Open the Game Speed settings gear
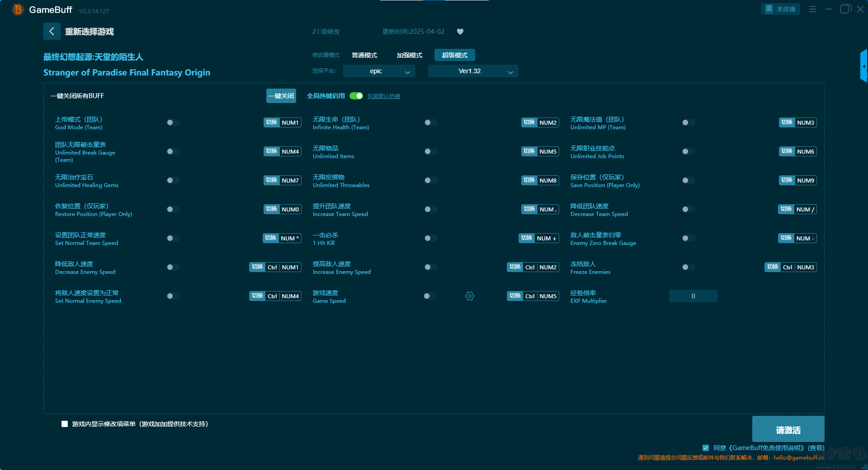This screenshot has width=868, height=470. pos(470,296)
